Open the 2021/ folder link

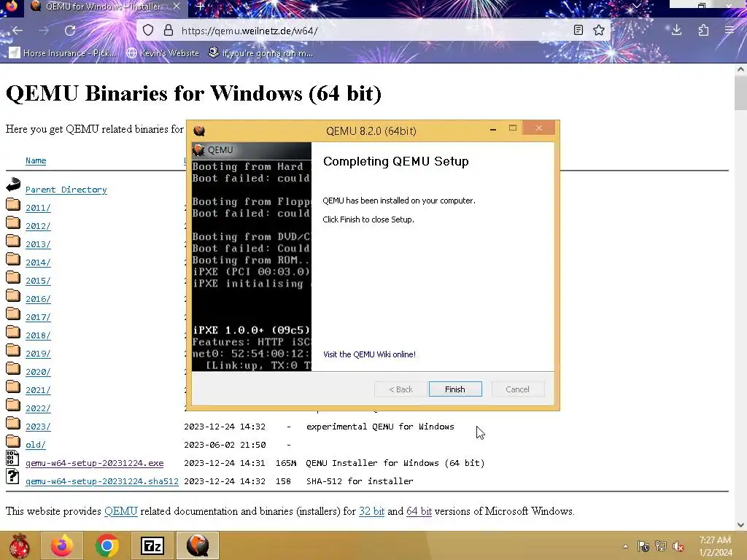click(38, 390)
